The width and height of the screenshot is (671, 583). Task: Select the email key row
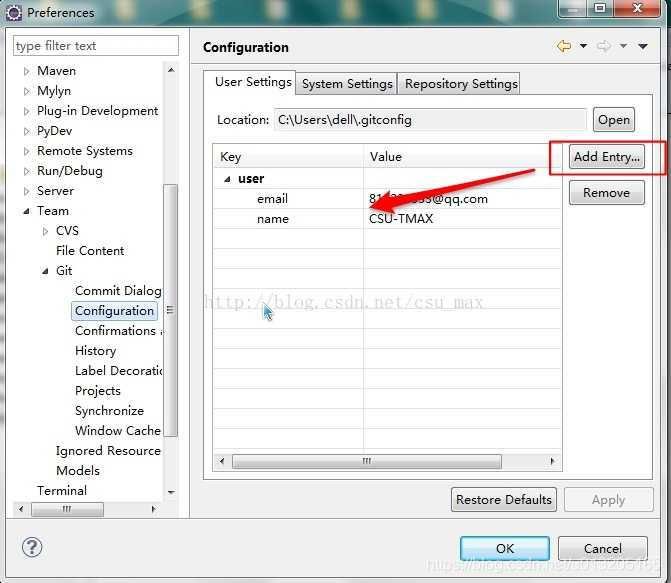coord(388,199)
